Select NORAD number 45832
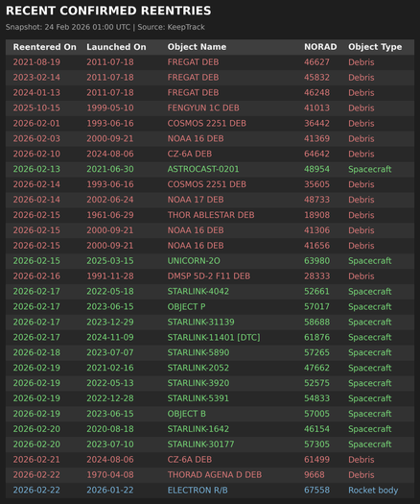 coord(316,78)
